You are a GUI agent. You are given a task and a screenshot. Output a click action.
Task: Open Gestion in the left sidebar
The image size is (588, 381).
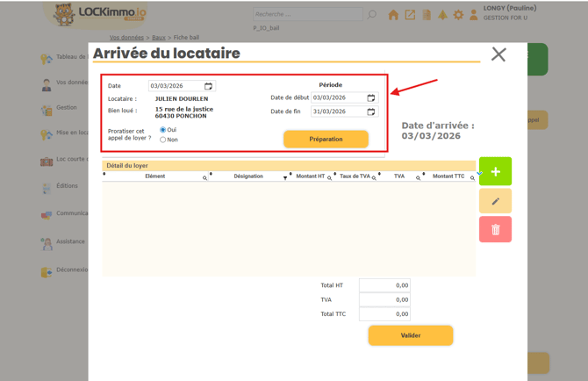pos(66,108)
